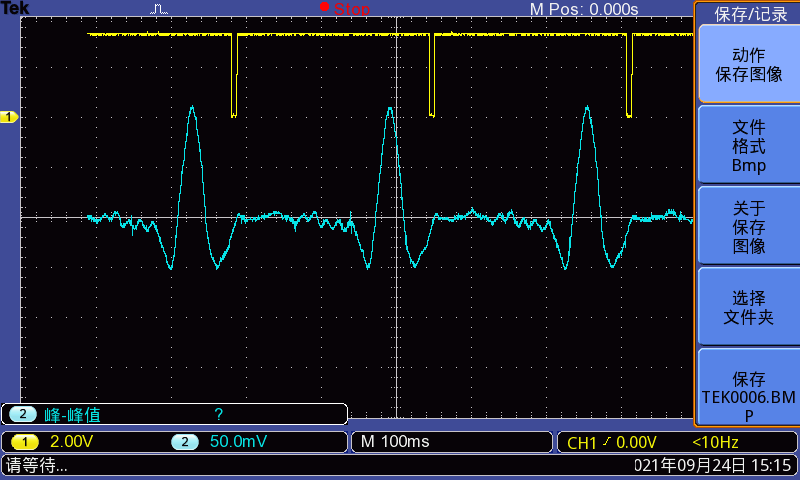Change the 文件格式 Bmp file format option

(x=748, y=145)
